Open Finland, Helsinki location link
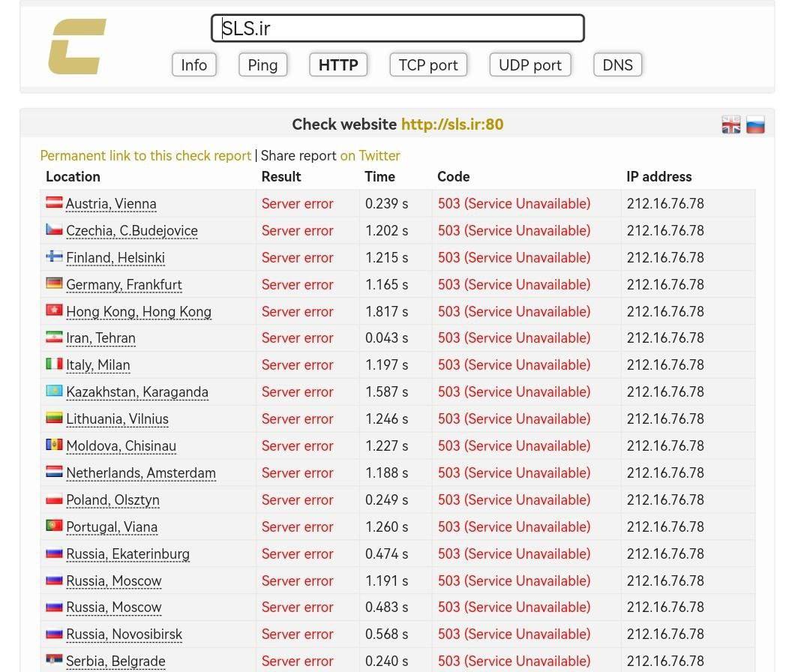The image size is (810, 672). point(115,258)
